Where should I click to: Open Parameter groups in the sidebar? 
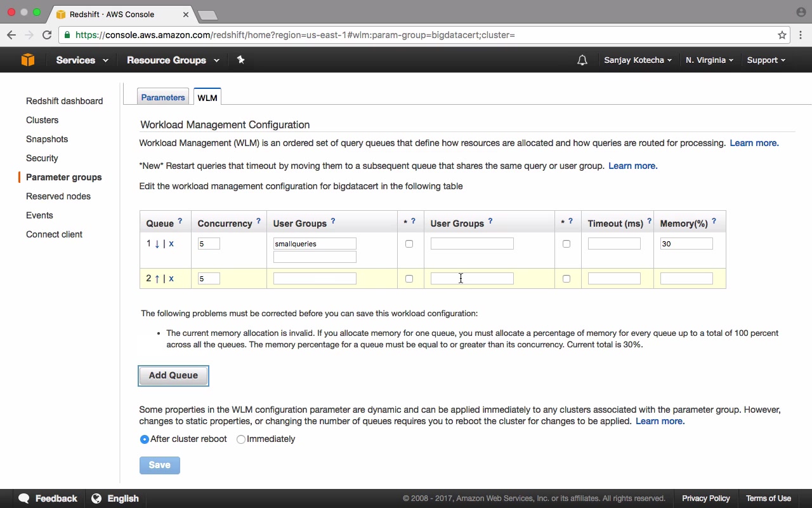pyautogui.click(x=64, y=177)
